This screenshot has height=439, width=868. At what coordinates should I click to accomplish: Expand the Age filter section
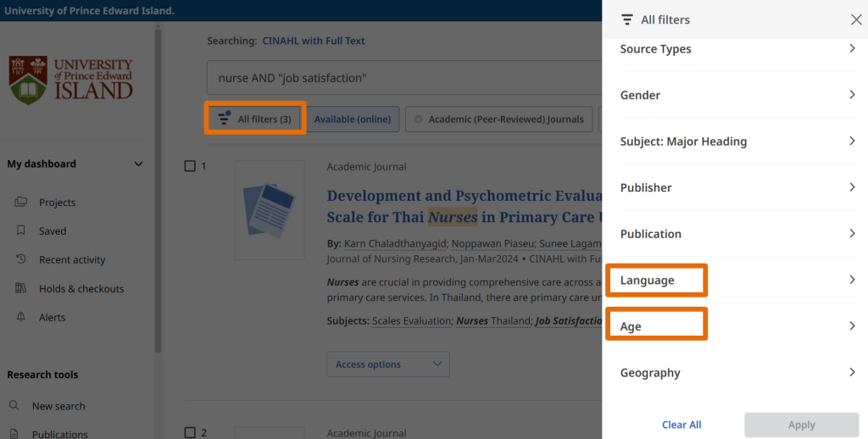pos(735,326)
